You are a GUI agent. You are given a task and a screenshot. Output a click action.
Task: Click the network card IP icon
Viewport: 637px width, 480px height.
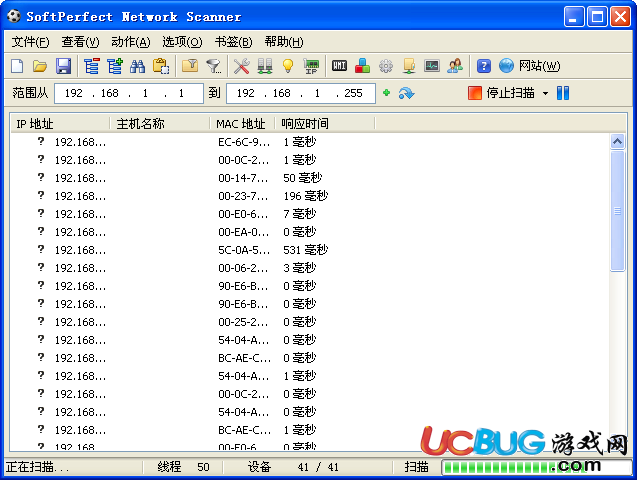pyautogui.click(x=311, y=66)
